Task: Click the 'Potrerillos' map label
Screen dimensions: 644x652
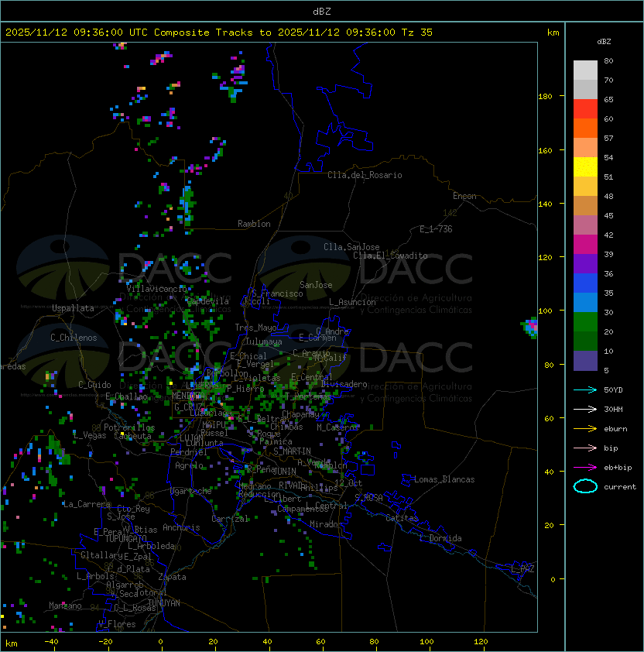Action: point(129,427)
